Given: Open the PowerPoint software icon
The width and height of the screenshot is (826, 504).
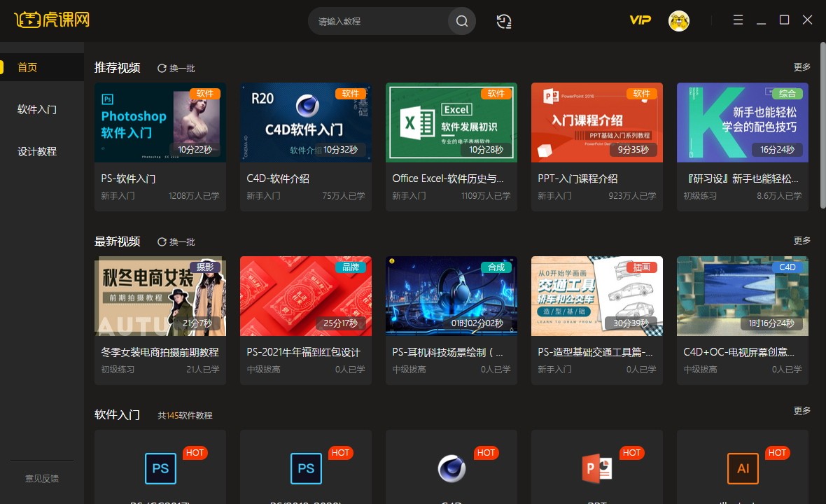Looking at the screenshot, I should tap(597, 468).
